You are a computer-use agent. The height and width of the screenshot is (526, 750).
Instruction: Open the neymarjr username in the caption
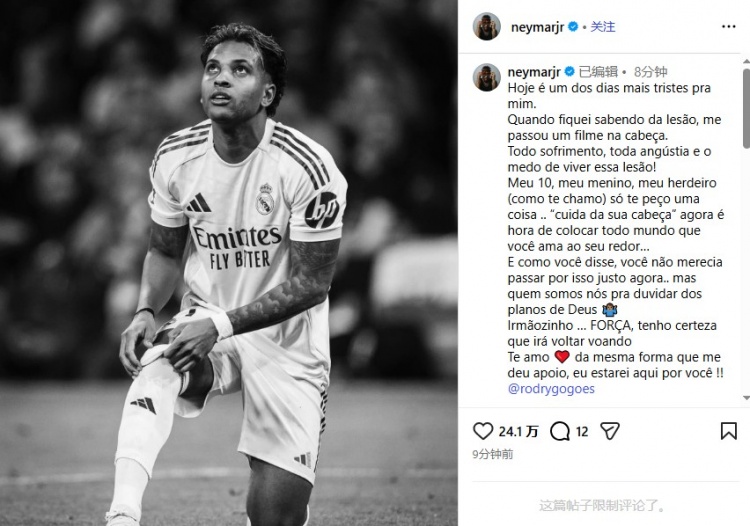534,72
